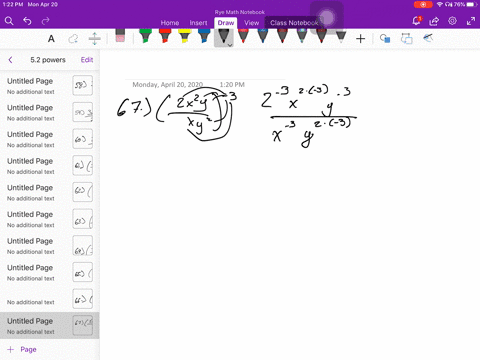Open the Class Notebook tab
Image resolution: width=480 pixels, height=360 pixels.
(x=294, y=23)
